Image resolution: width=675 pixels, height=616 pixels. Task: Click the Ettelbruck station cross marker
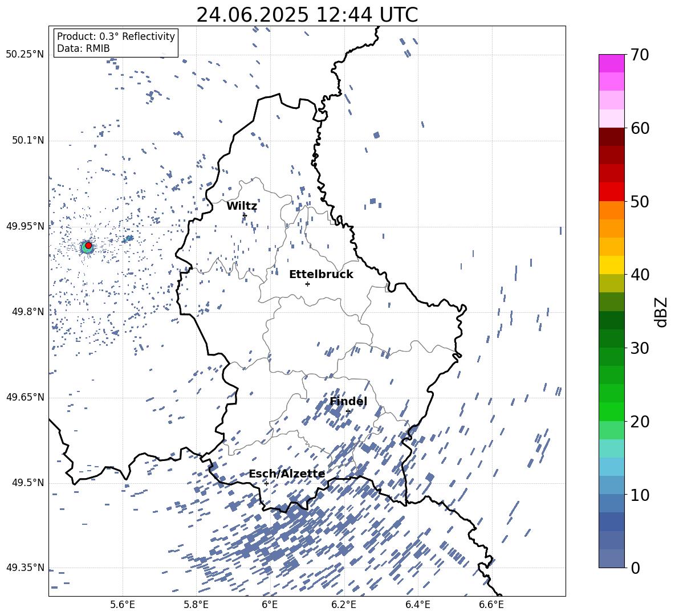tap(307, 284)
